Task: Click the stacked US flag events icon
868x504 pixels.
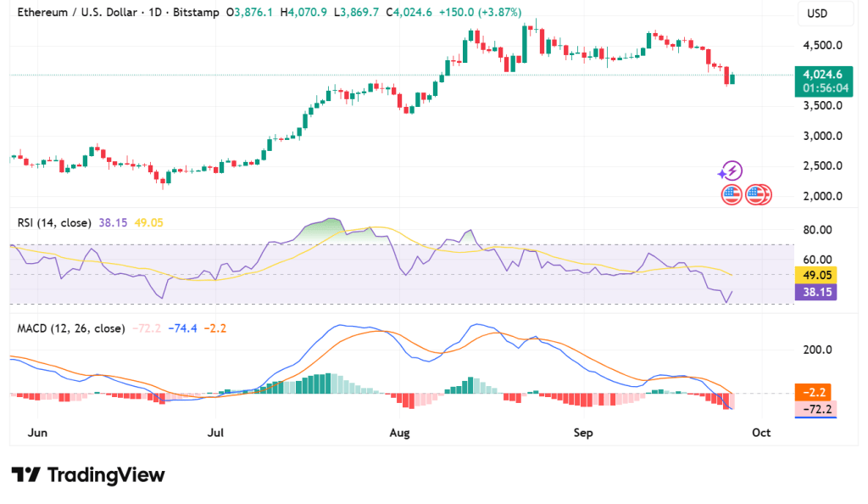Action: point(759,195)
